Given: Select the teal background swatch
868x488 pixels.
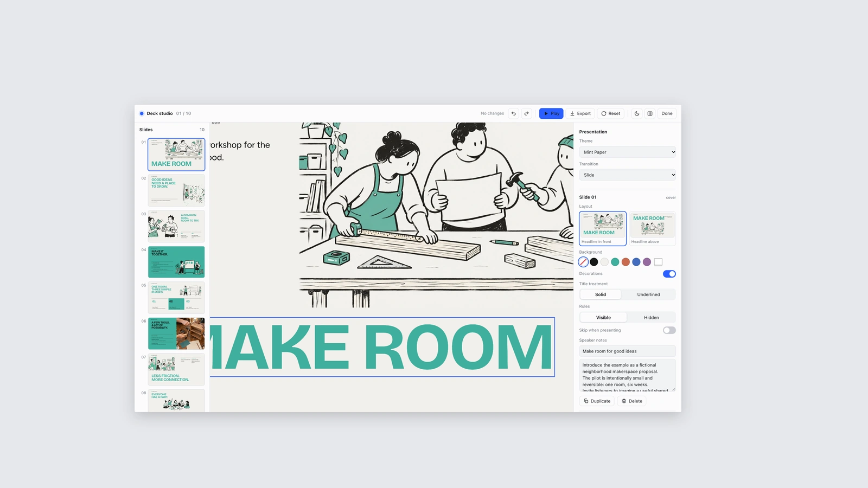Looking at the screenshot, I should coord(615,262).
